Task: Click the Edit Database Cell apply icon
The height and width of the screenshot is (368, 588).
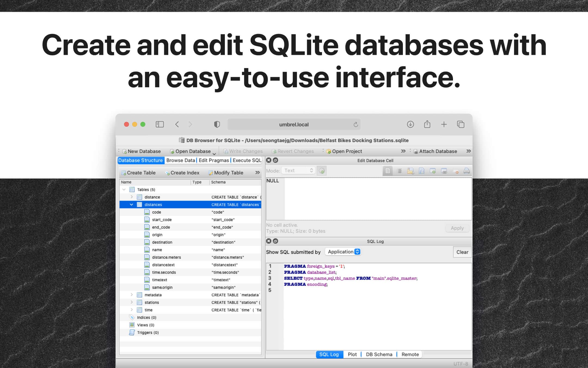Action: [x=457, y=228]
